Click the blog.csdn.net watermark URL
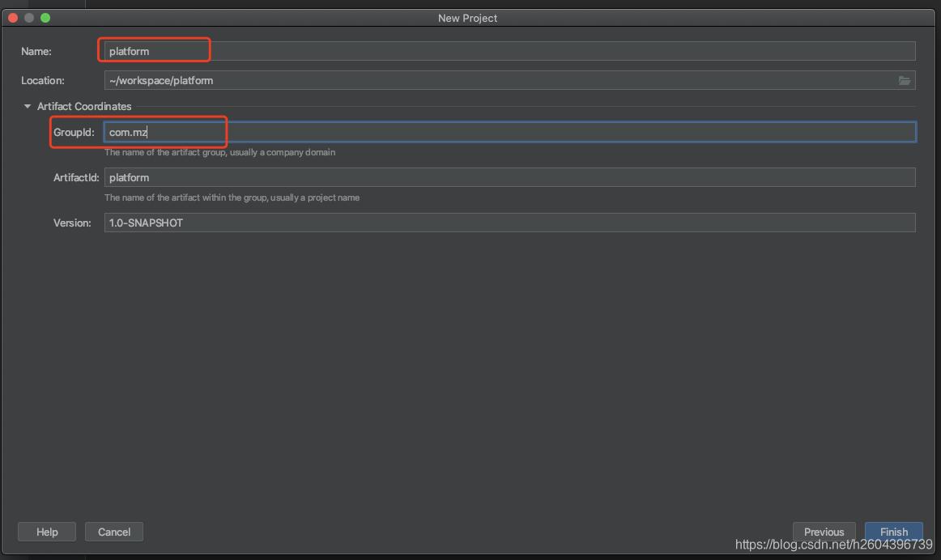The image size is (941, 560). (833, 545)
